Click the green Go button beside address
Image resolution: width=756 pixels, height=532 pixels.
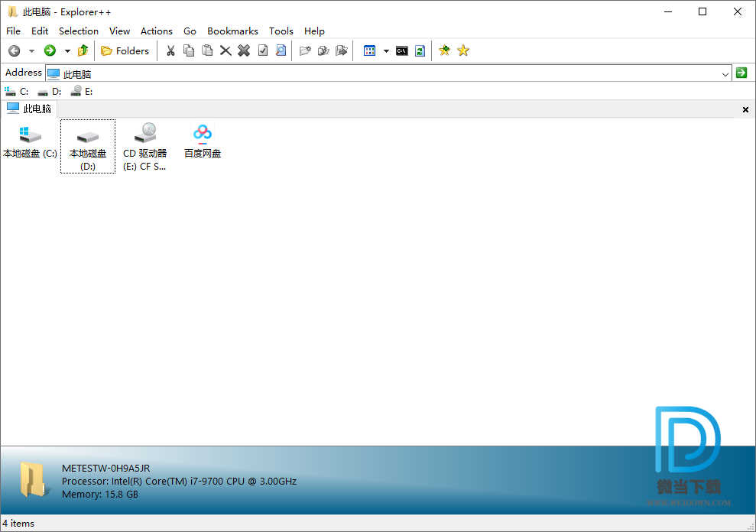coord(741,73)
